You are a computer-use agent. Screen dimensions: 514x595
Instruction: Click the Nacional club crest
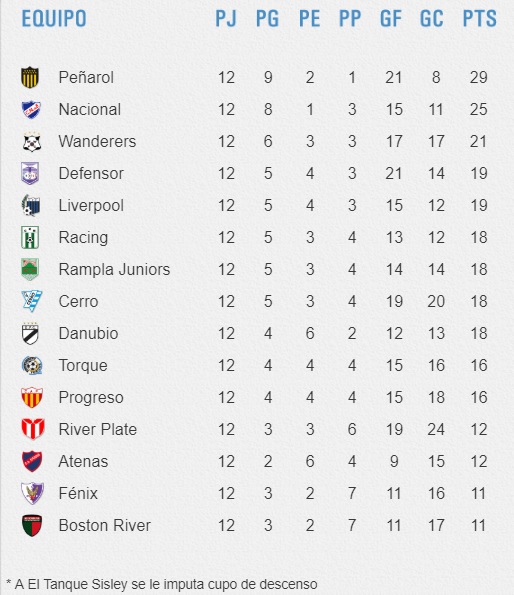pyautogui.click(x=31, y=110)
